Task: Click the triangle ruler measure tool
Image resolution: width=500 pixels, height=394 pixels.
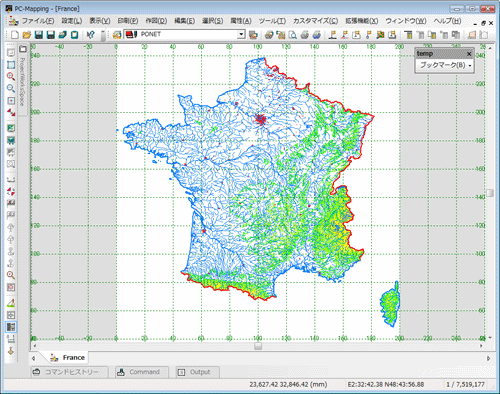Action: coord(11,303)
